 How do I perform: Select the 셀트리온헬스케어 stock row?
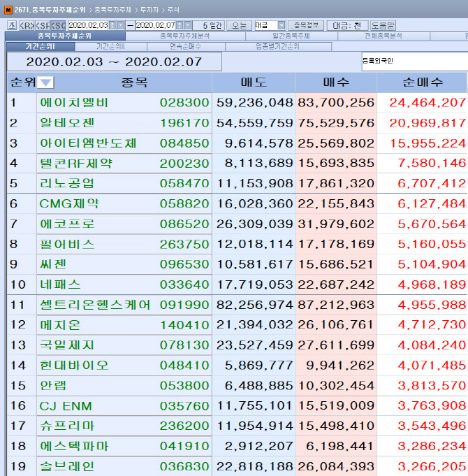(x=237, y=305)
